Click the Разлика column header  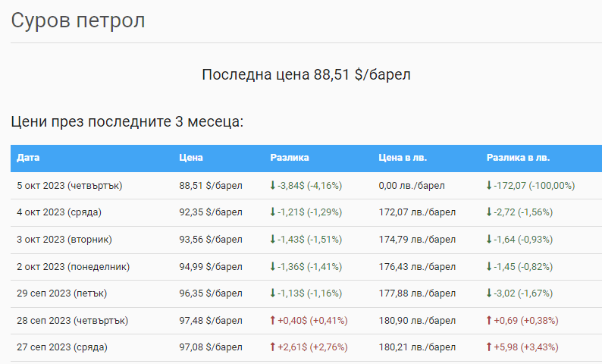pyautogui.click(x=290, y=158)
